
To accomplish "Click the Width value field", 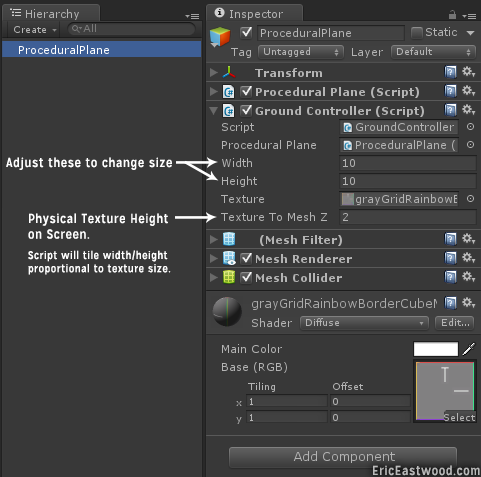I will click(408, 163).
